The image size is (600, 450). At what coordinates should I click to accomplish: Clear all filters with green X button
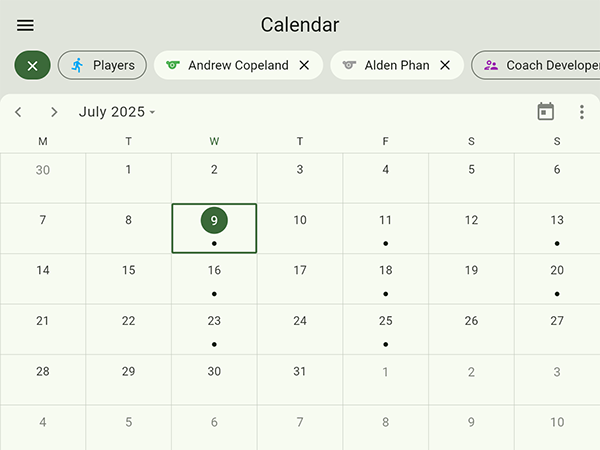tap(32, 65)
